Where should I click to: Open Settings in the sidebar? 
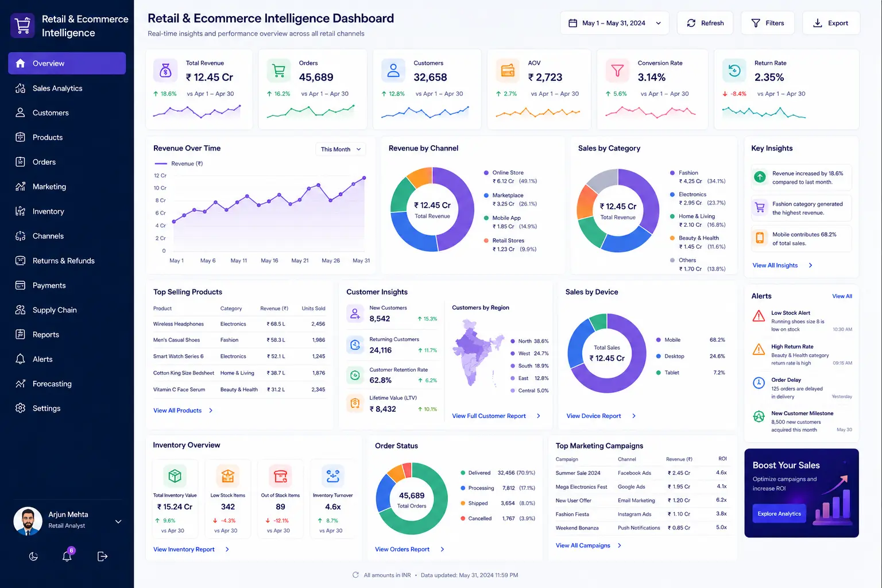pos(67,408)
